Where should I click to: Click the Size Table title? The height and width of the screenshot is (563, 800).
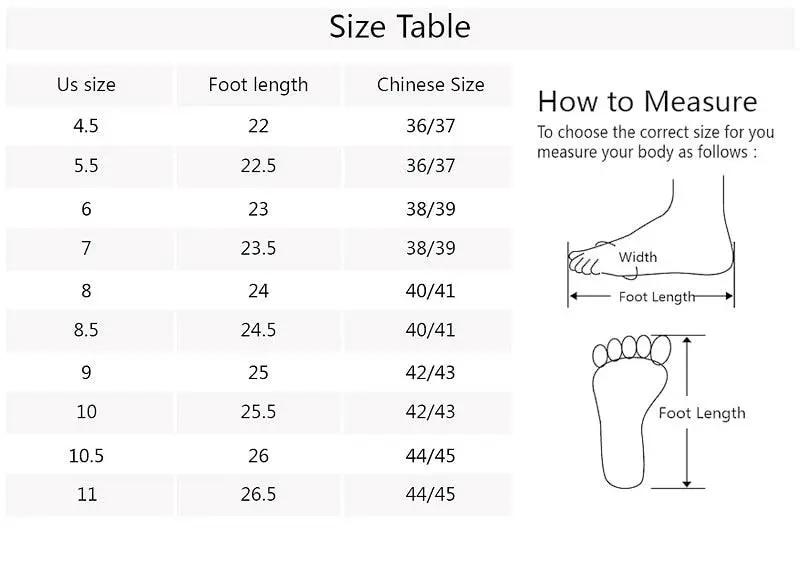[399, 27]
